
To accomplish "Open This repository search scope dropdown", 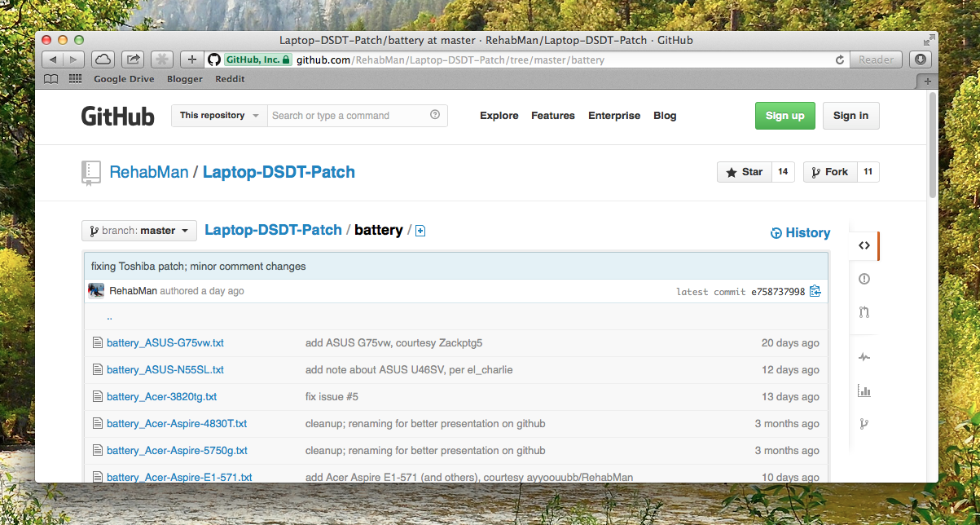I will point(219,116).
